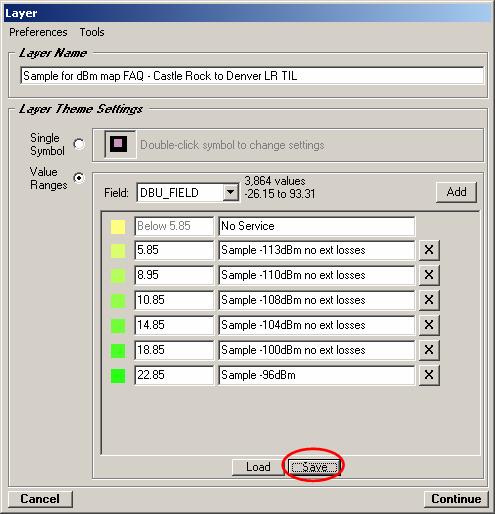Click the yellow No Service color swatch
The height and width of the screenshot is (514, 495).
click(118, 226)
